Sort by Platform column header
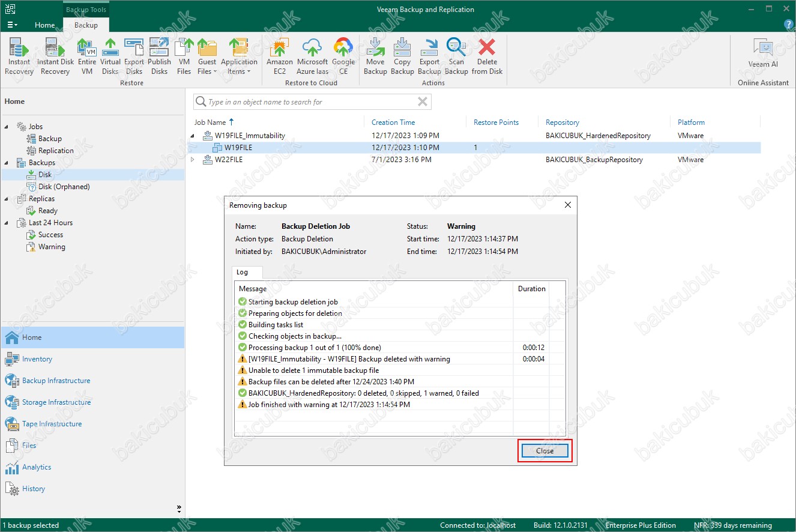This screenshot has width=796, height=532. [692, 122]
